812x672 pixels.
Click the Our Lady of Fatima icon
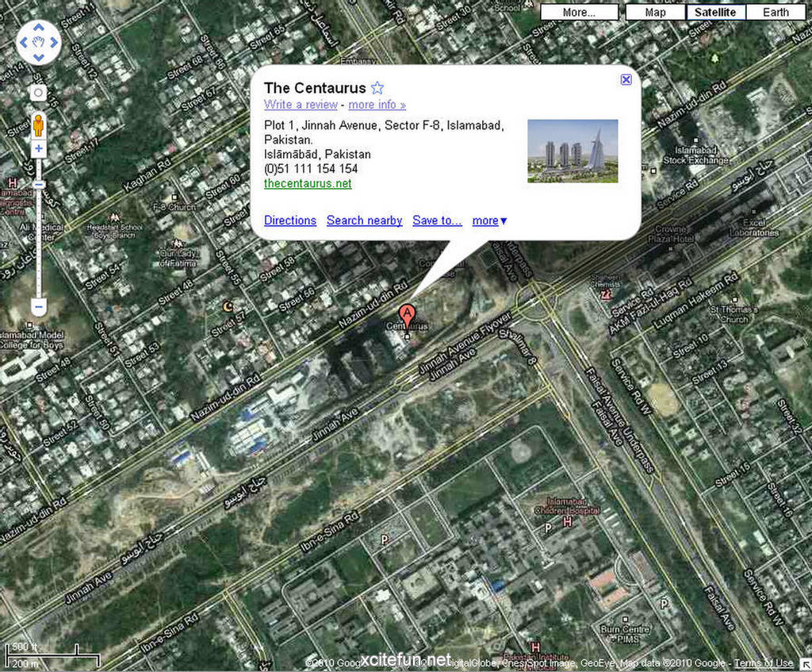178,244
